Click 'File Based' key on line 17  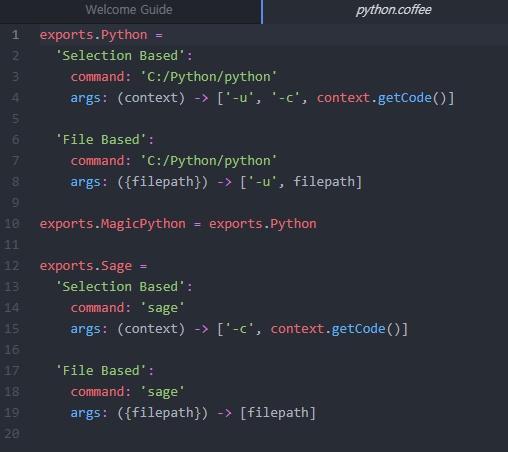(x=101, y=371)
